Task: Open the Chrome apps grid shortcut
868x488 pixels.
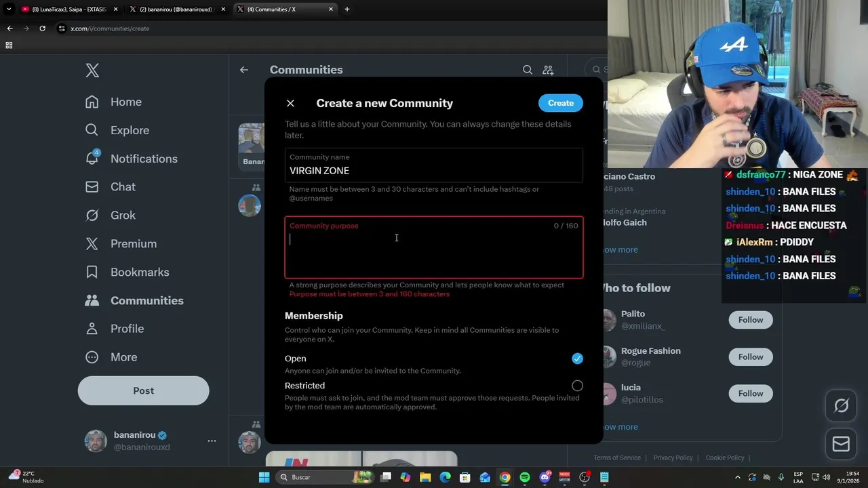Action: click(x=9, y=45)
